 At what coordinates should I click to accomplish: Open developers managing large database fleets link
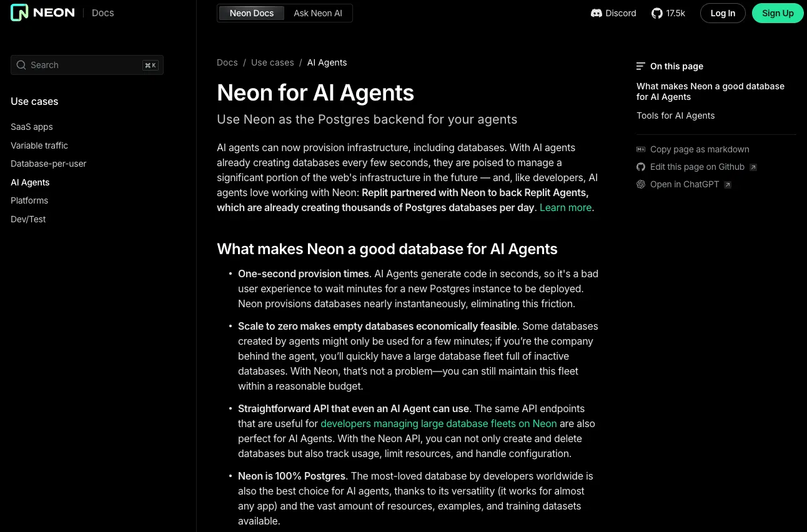[438, 423]
